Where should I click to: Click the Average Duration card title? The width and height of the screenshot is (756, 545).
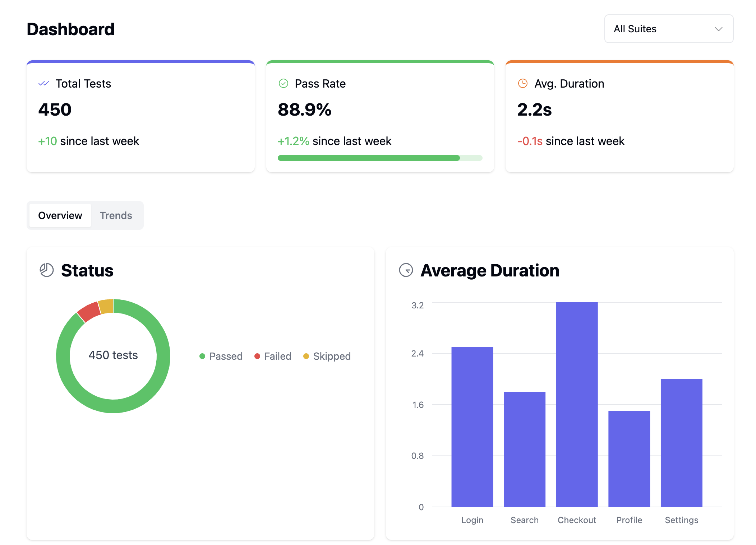[490, 270]
